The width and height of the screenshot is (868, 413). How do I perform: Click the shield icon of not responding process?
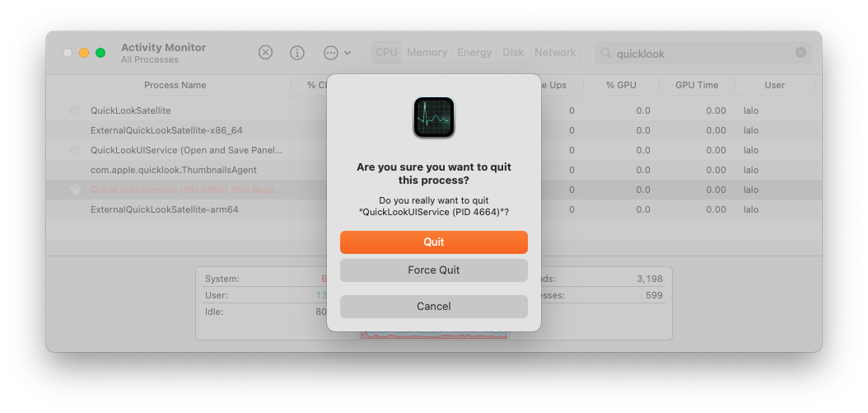coord(75,190)
